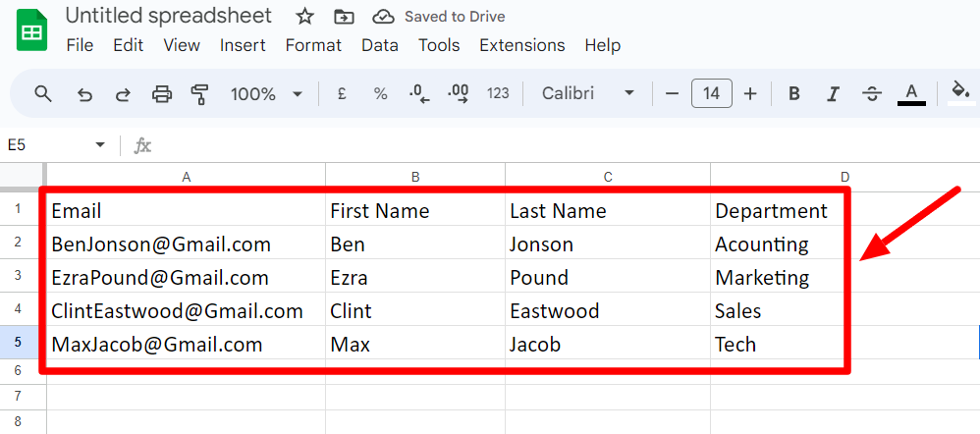
Task: Open the Edit menu
Action: click(128, 45)
